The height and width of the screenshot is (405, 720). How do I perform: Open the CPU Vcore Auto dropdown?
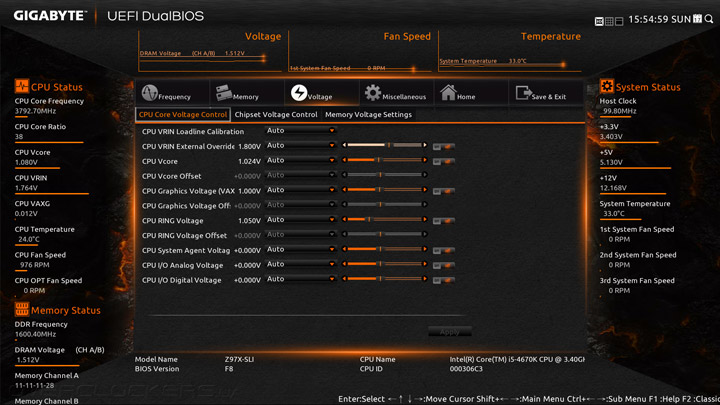click(x=300, y=160)
